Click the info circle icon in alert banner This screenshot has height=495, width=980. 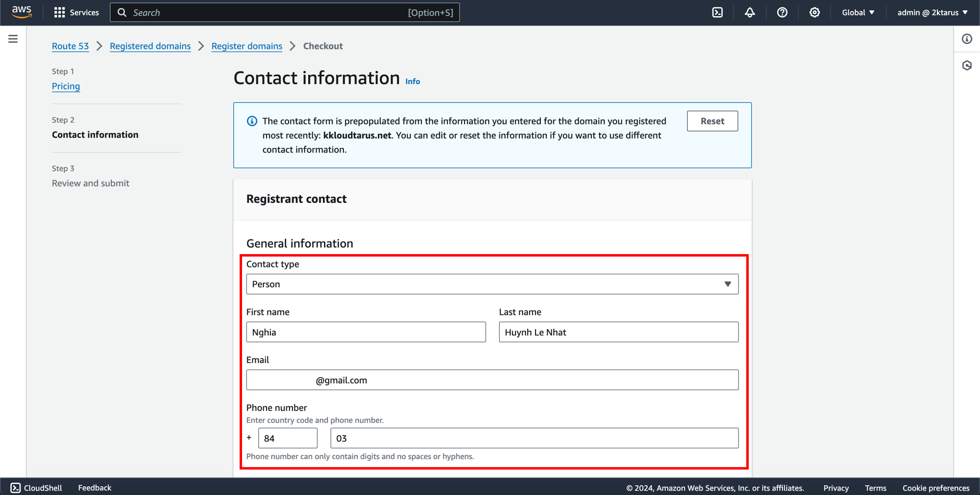pyautogui.click(x=252, y=121)
